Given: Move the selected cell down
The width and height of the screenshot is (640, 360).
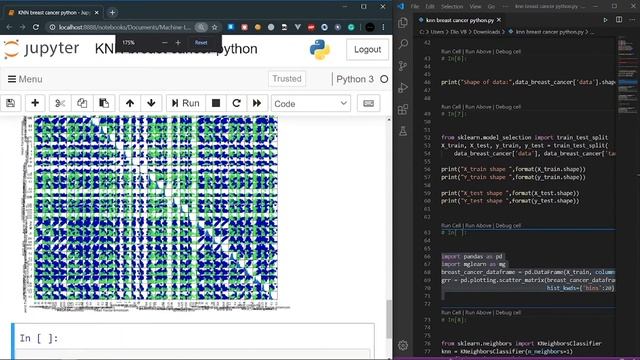Looking at the screenshot, I should pyautogui.click(x=151, y=103).
